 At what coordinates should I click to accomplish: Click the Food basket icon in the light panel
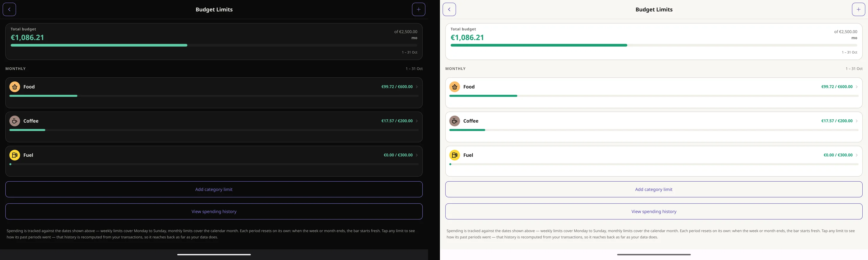(x=455, y=87)
